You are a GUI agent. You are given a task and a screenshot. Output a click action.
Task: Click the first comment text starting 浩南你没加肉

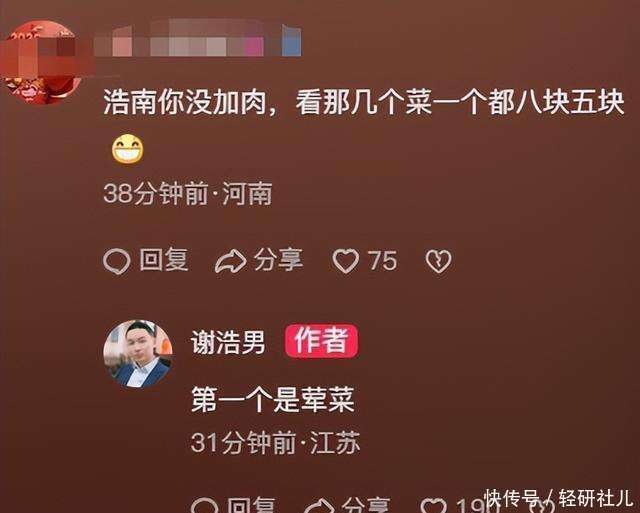[364, 103]
